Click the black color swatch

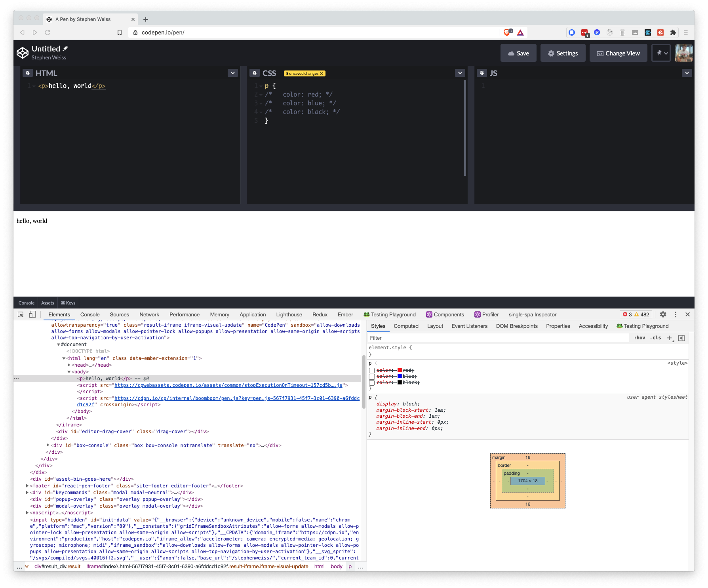(x=400, y=382)
